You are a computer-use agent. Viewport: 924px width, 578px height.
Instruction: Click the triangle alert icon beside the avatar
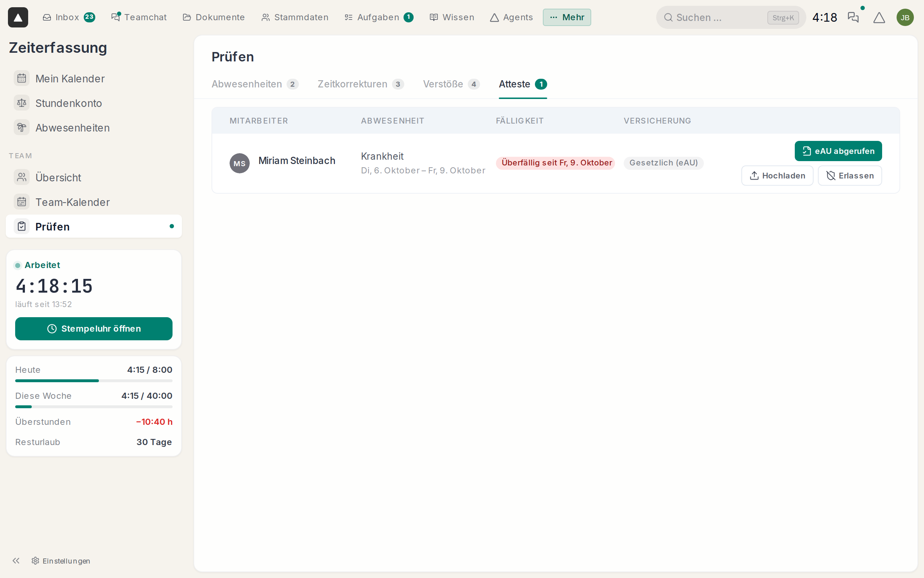point(879,17)
